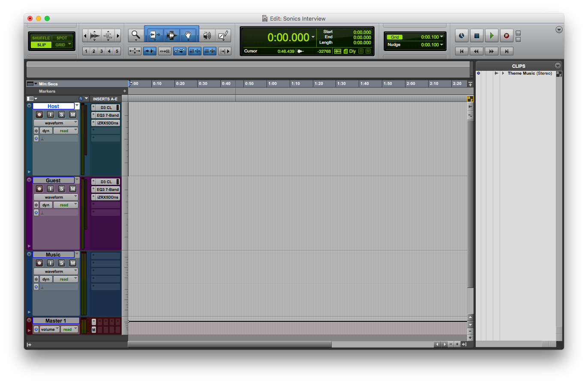Viewport: 588px width, 384px height.
Task: Toggle input monitoring on Host track
Action: (x=51, y=115)
